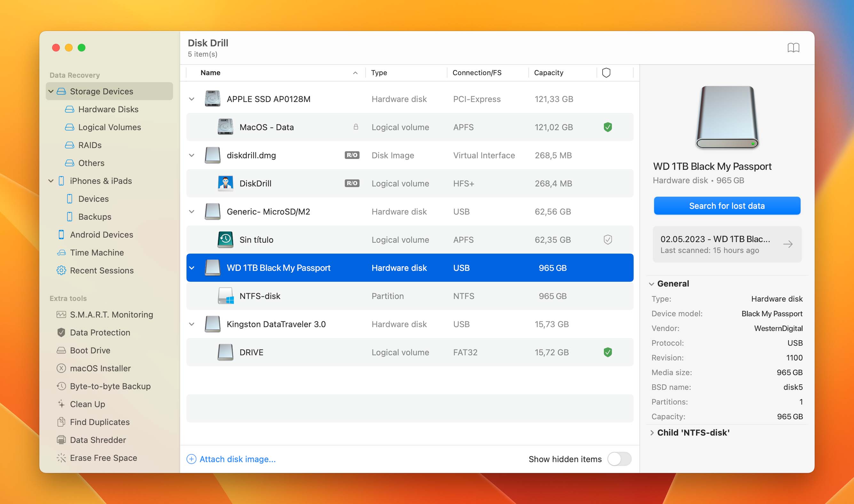Select the DRIVE FAT32 volume row
This screenshot has height=504, width=854.
tap(410, 352)
